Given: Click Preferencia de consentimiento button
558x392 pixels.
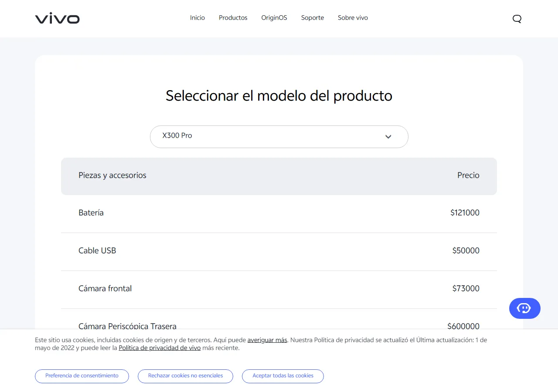Looking at the screenshot, I should coord(82,376).
